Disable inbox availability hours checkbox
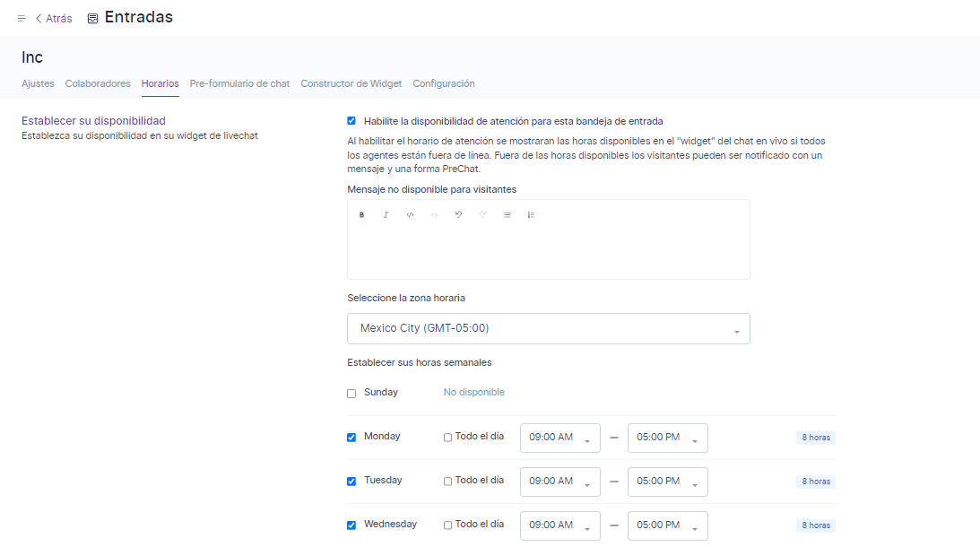 (x=351, y=121)
